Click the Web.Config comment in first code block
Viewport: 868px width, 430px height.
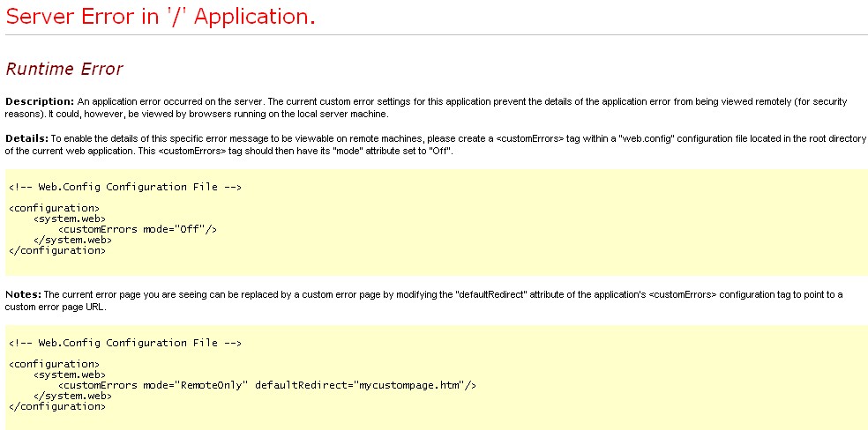[x=125, y=187]
